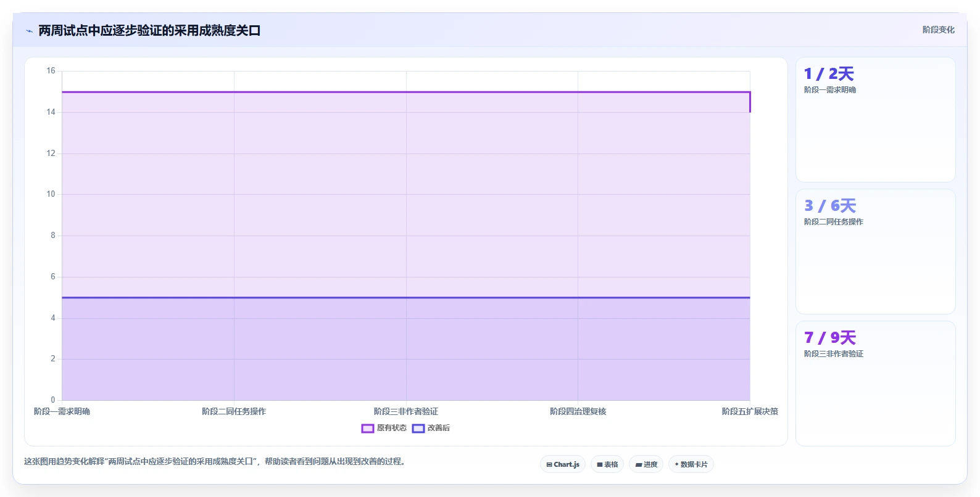Select the 3 / 6天 stat card

pos(875,252)
